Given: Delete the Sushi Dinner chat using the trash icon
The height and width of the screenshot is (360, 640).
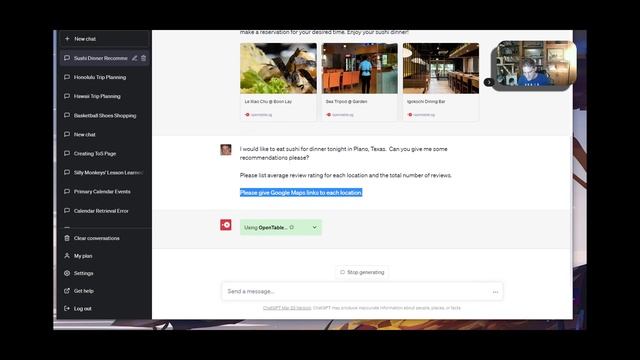Looking at the screenshot, I should coord(143,58).
